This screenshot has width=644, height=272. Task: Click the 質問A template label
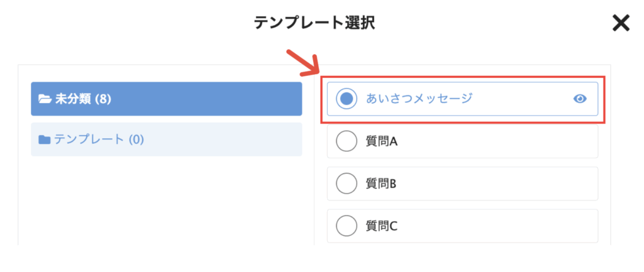pyautogui.click(x=382, y=141)
